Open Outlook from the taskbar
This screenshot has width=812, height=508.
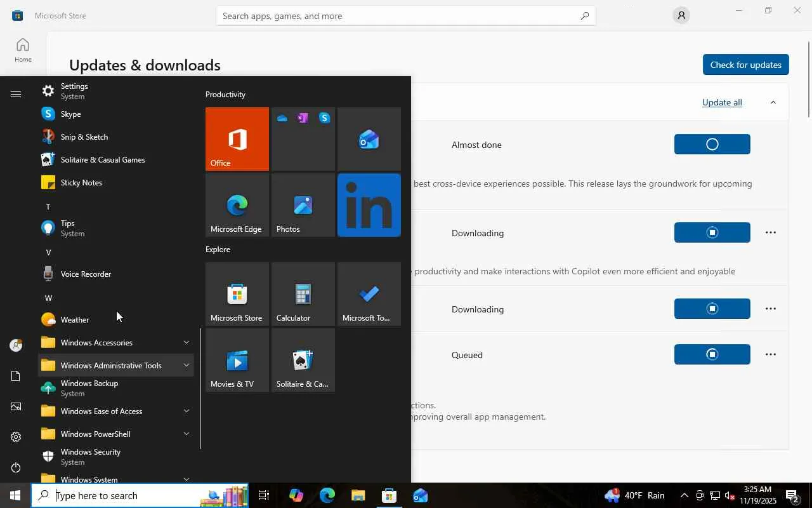tap(420, 495)
